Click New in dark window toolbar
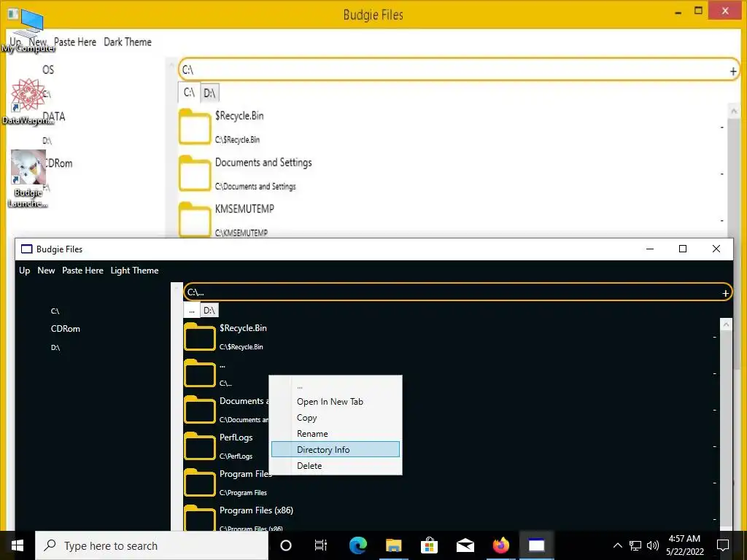Screen dimensions: 747x560 pyautogui.click(x=46, y=271)
